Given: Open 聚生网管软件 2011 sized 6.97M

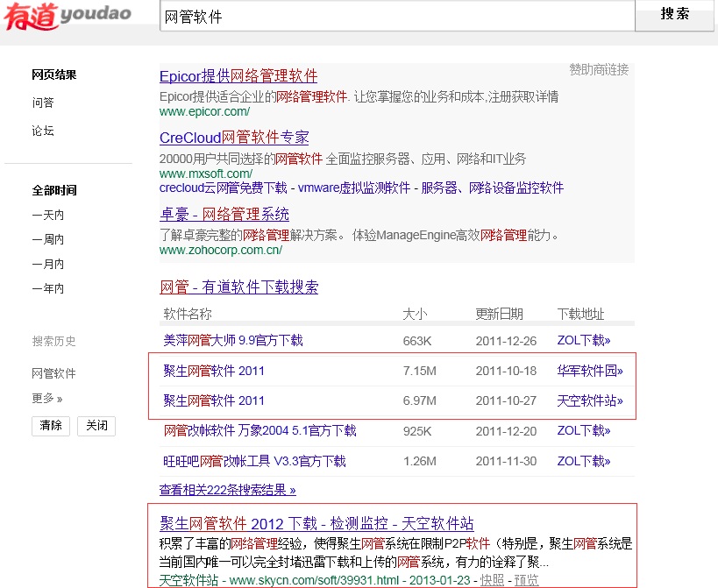Looking at the screenshot, I should click(214, 400).
